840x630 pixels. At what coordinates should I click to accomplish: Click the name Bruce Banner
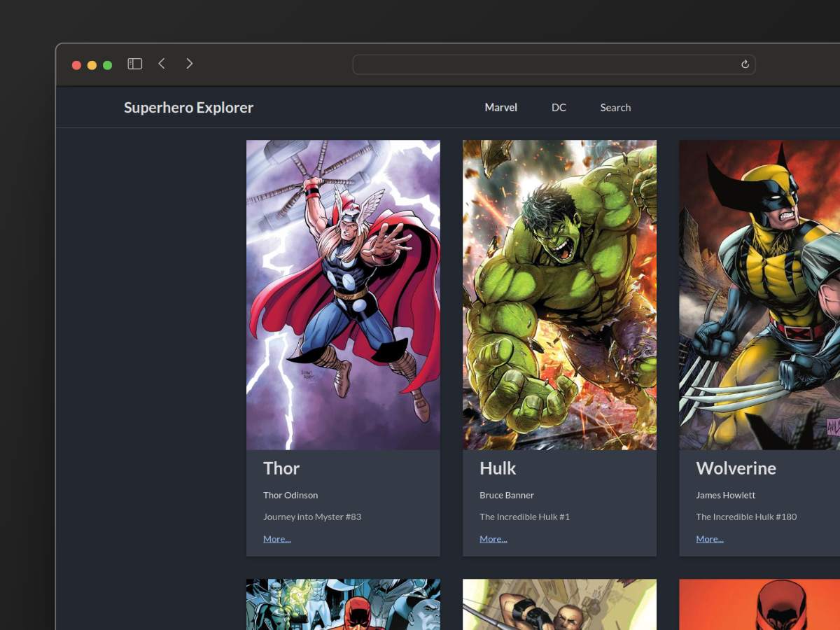point(507,495)
